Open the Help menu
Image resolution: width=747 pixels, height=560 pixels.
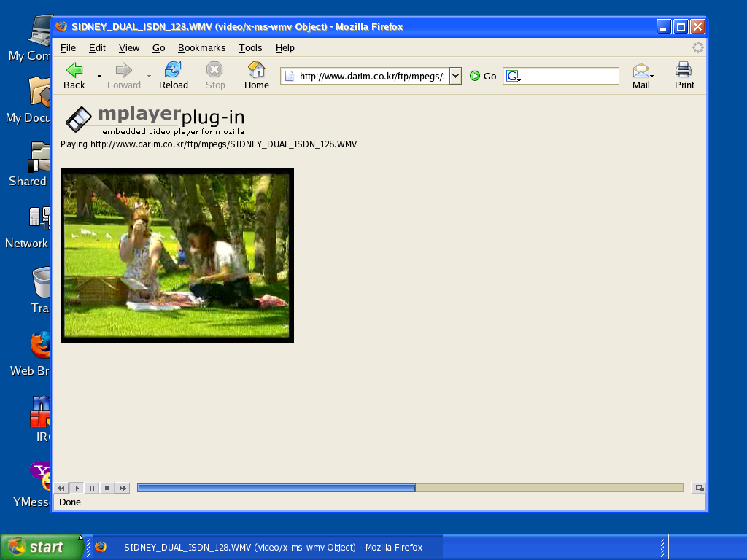[285, 47]
